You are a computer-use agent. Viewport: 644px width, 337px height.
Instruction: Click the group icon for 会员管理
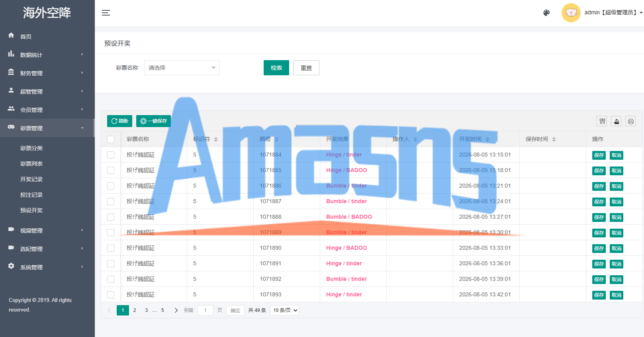pyautogui.click(x=11, y=109)
